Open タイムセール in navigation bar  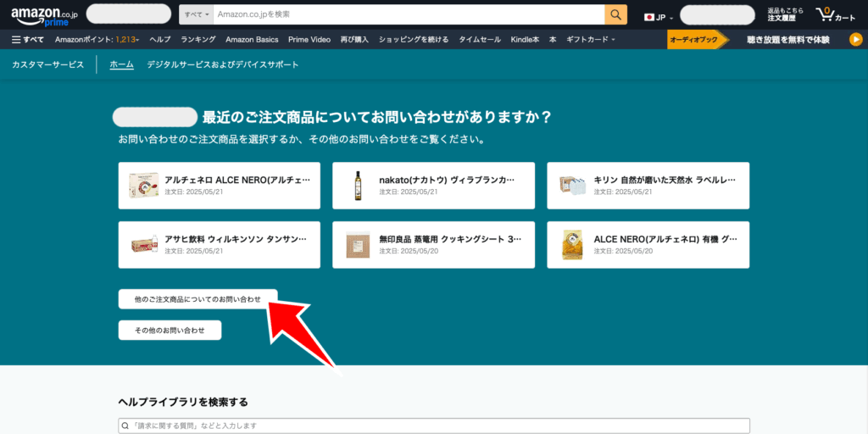(x=480, y=40)
